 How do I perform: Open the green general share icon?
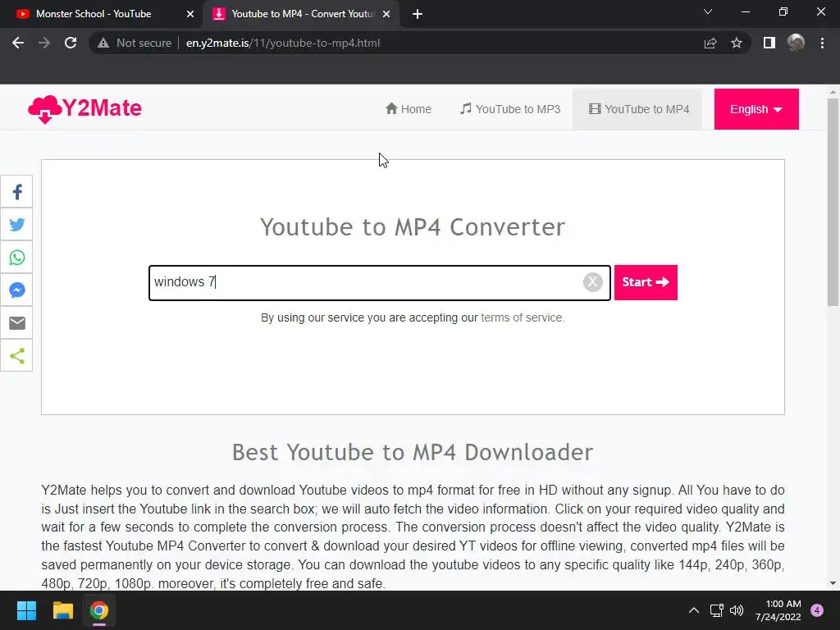pyautogui.click(x=16, y=356)
